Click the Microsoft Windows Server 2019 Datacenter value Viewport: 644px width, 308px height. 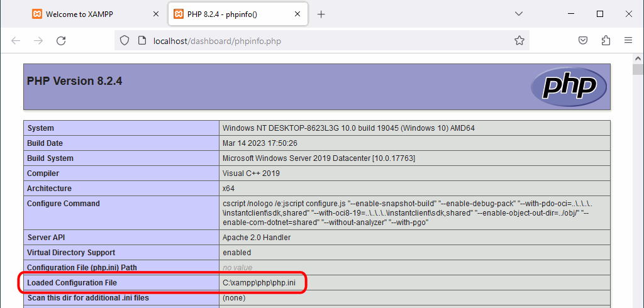[x=319, y=158]
